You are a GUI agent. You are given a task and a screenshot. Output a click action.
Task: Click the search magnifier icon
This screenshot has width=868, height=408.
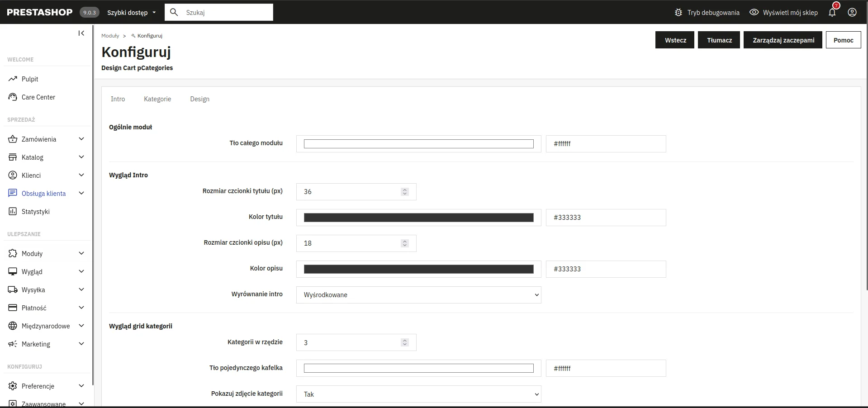[x=174, y=12]
